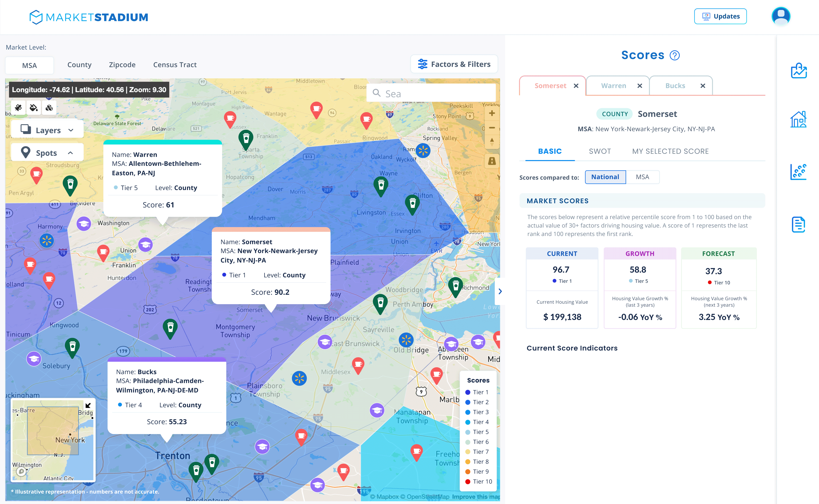819x504 pixels.
Task: Click the housing icon in the right sidebar
Action: [x=799, y=119]
